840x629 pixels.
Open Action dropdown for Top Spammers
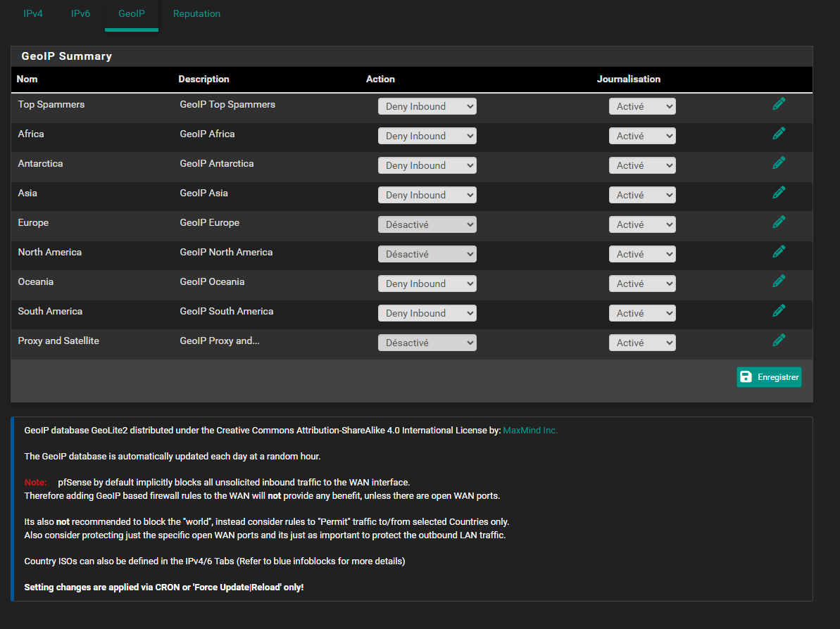pyautogui.click(x=427, y=106)
